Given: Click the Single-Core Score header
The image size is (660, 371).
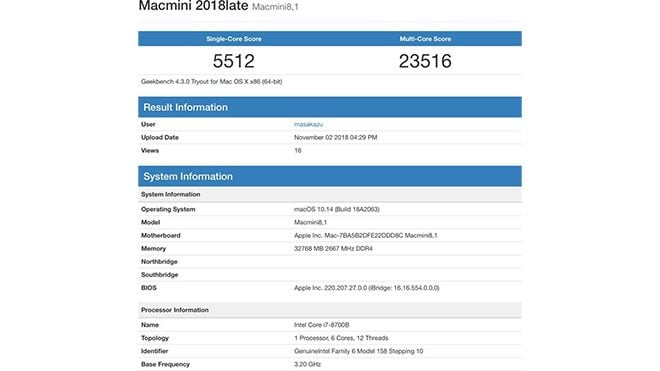Looking at the screenshot, I should pos(234,39).
